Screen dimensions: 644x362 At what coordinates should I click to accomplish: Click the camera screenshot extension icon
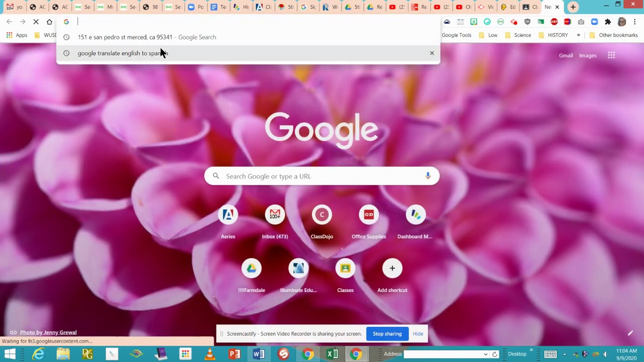click(581, 22)
